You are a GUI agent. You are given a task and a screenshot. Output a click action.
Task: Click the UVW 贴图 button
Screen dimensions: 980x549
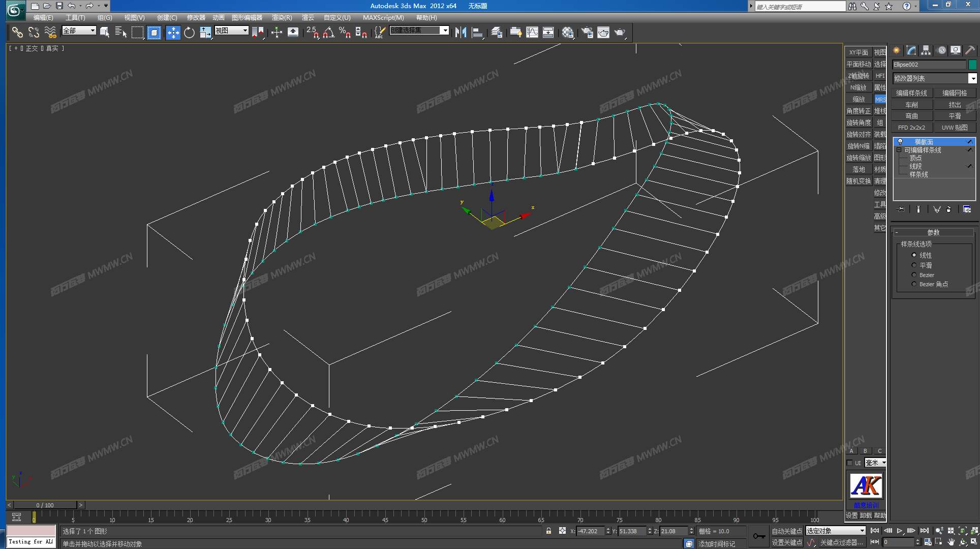click(955, 128)
